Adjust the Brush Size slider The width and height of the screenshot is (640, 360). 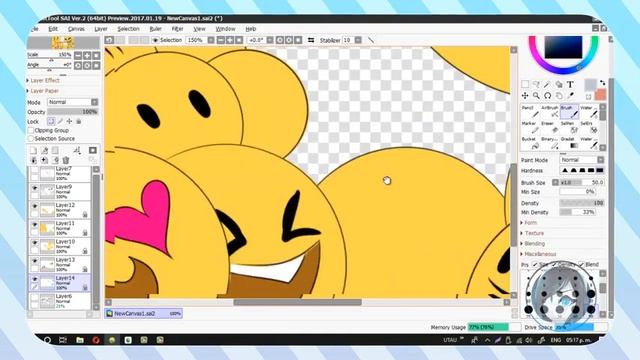[582, 182]
